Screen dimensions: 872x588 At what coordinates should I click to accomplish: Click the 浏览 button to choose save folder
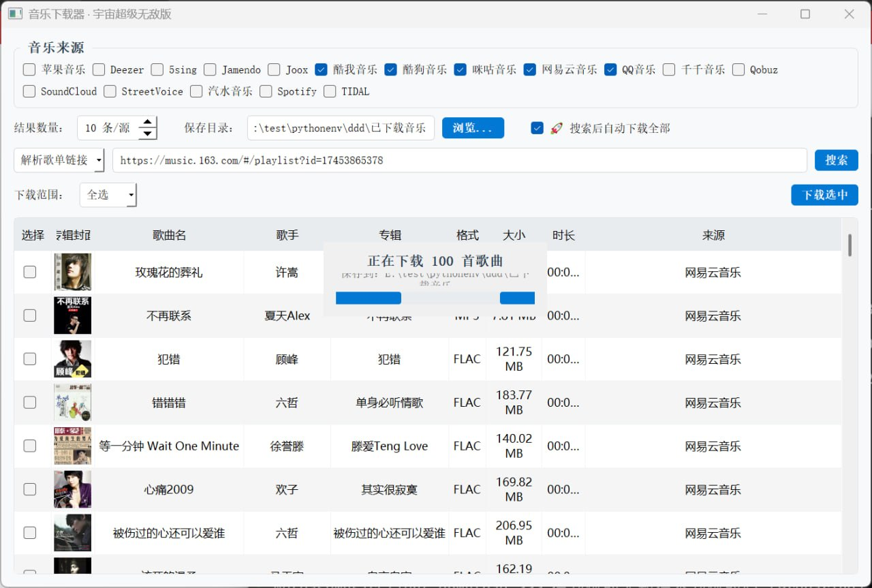coord(473,127)
